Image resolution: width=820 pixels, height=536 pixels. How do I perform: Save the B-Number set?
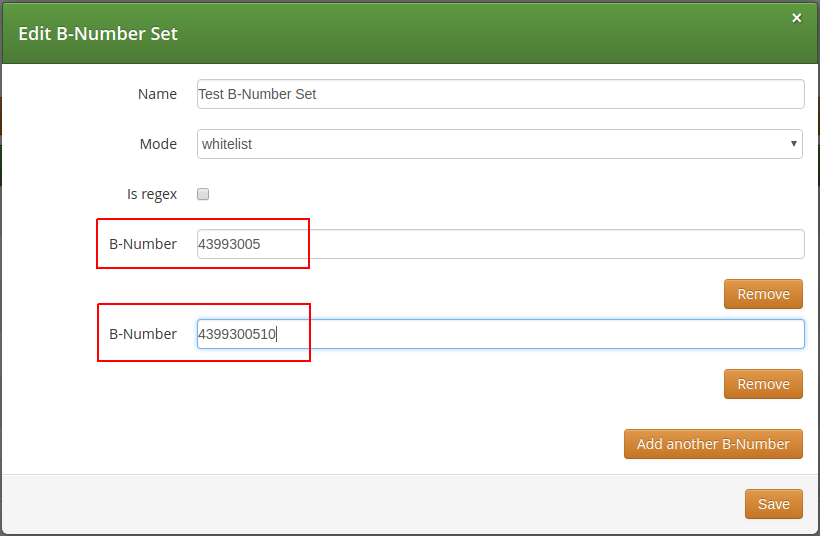coord(773,504)
